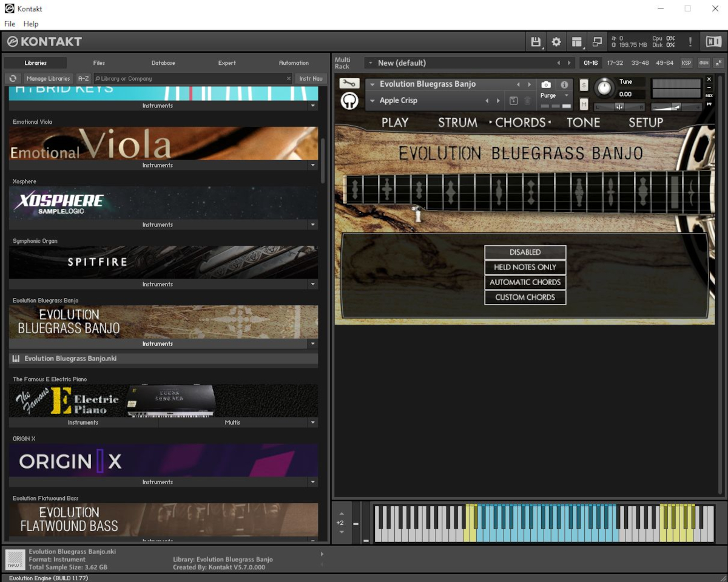Click the Native Instruments NI logo
This screenshot has width=728, height=582.
pyautogui.click(x=712, y=42)
